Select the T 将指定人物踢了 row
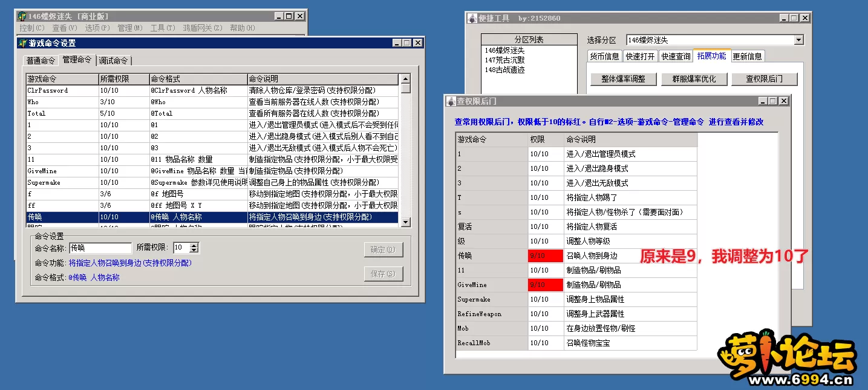Viewport: 868px width, 390px height. pyautogui.click(x=576, y=197)
